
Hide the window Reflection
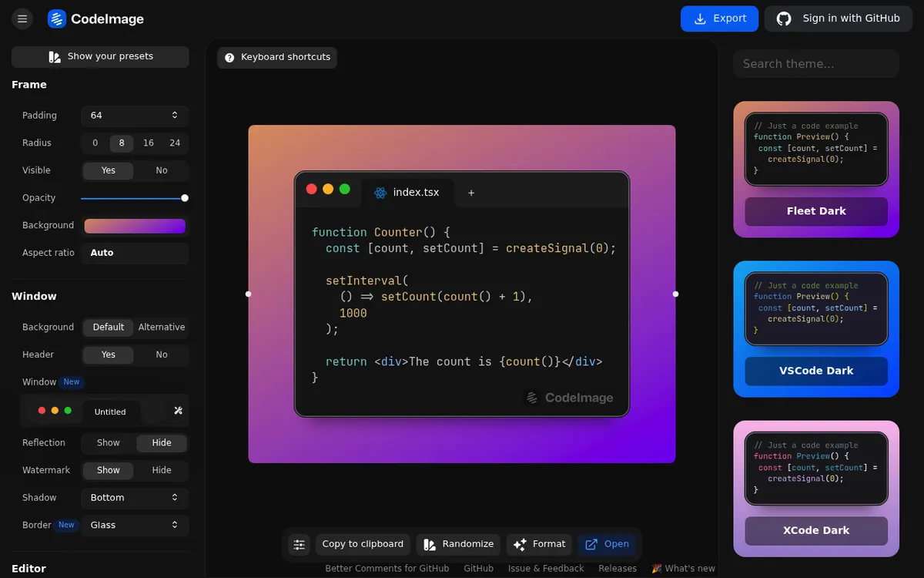[x=162, y=443]
